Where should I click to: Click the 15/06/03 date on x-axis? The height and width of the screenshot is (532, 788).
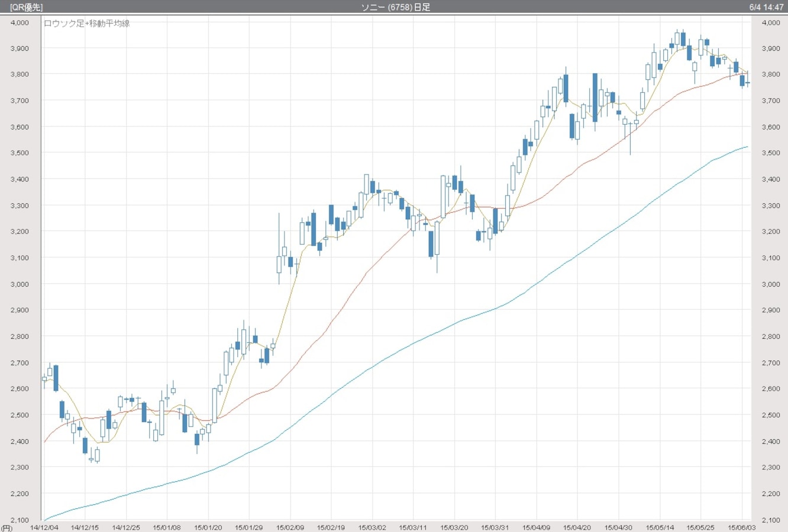(x=741, y=527)
